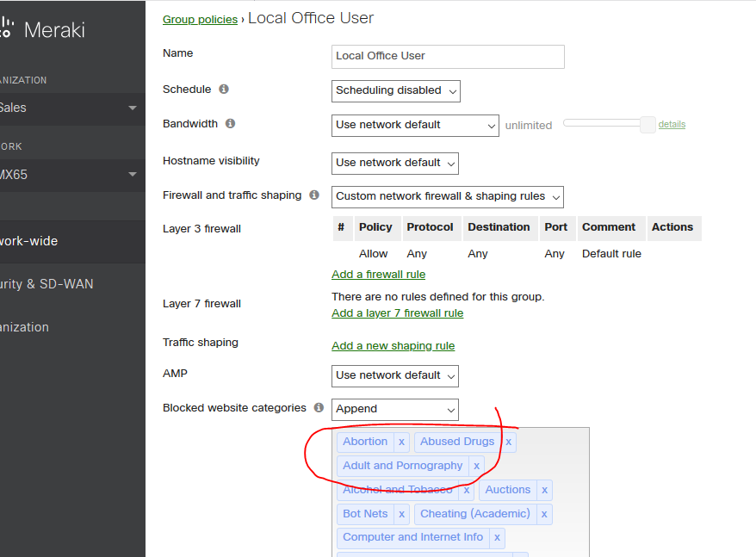Viewport: 756px width, 557px height.
Task: Remove the Adult and Pornography category
Action: (x=476, y=465)
